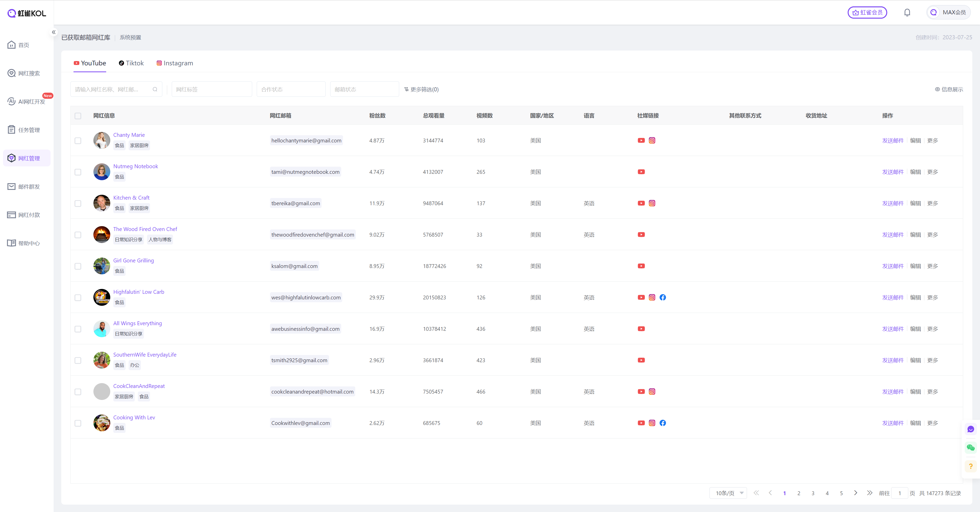980x512 pixels.
Task: Select the YouTube tab
Action: point(90,63)
